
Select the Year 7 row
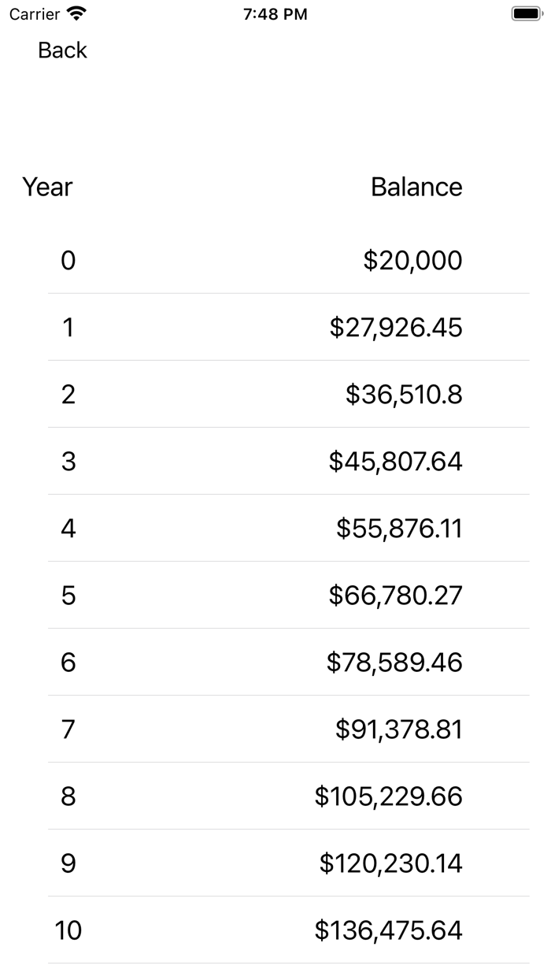click(x=68, y=729)
